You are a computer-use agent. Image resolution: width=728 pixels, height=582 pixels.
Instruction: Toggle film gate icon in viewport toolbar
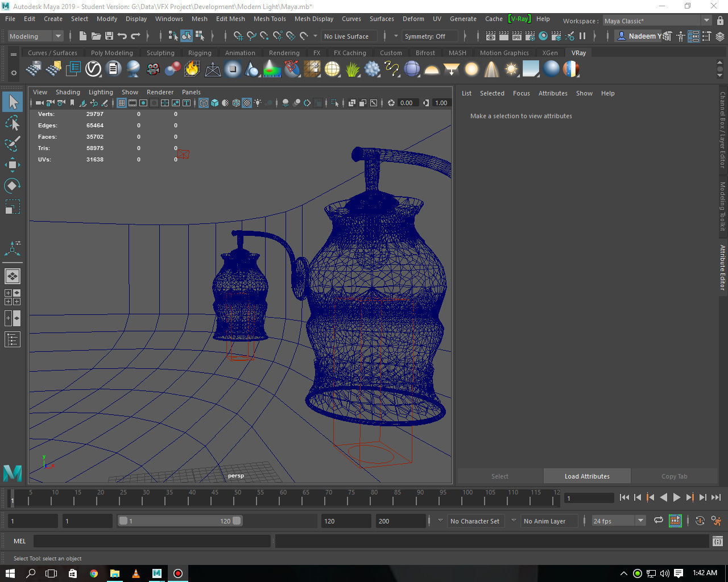[133, 103]
